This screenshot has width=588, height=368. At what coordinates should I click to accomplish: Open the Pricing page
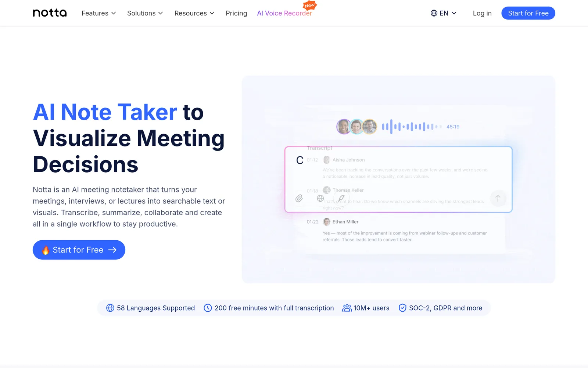click(x=236, y=13)
